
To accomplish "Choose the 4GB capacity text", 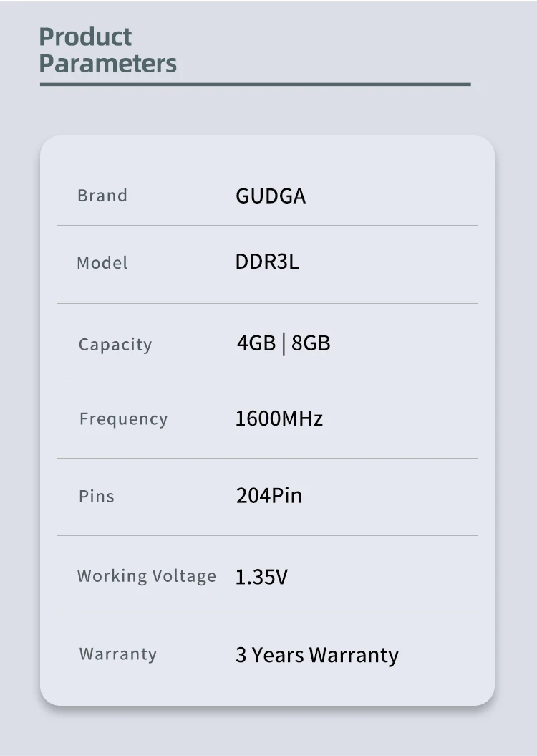I will (x=256, y=343).
